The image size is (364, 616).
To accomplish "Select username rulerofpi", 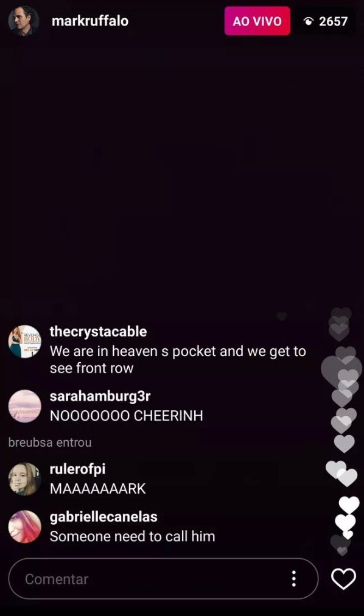I will 77,469.
